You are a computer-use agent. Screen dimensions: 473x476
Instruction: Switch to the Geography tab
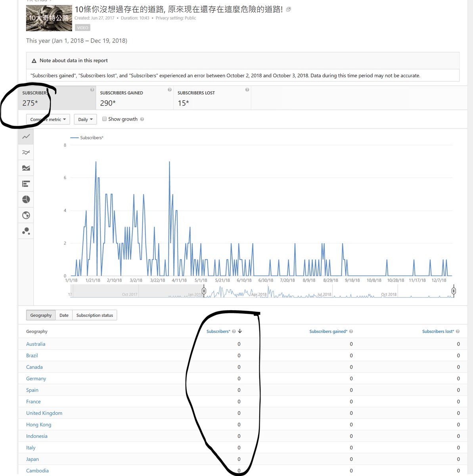point(41,315)
